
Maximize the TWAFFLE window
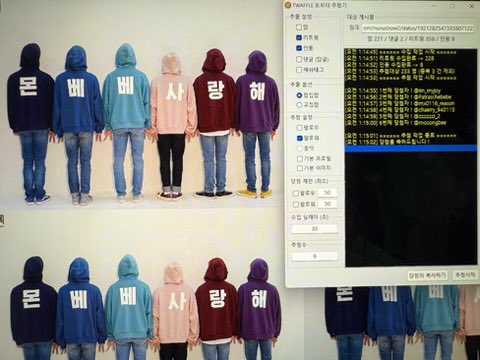453,6
